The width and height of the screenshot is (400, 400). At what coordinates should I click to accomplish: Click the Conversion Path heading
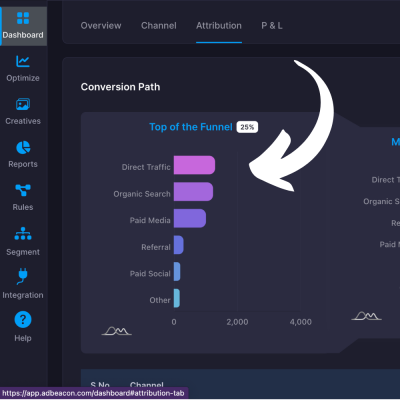click(x=120, y=87)
